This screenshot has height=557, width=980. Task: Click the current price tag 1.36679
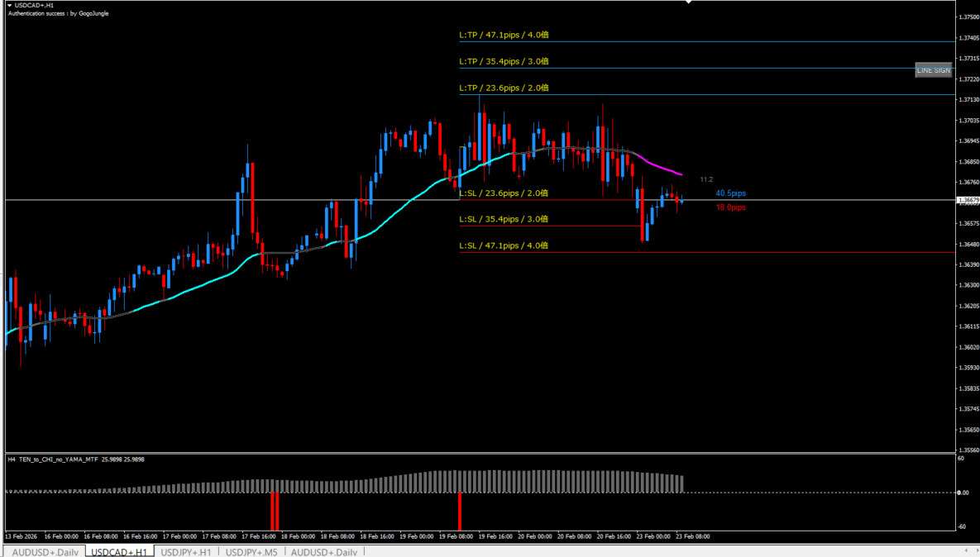point(967,200)
